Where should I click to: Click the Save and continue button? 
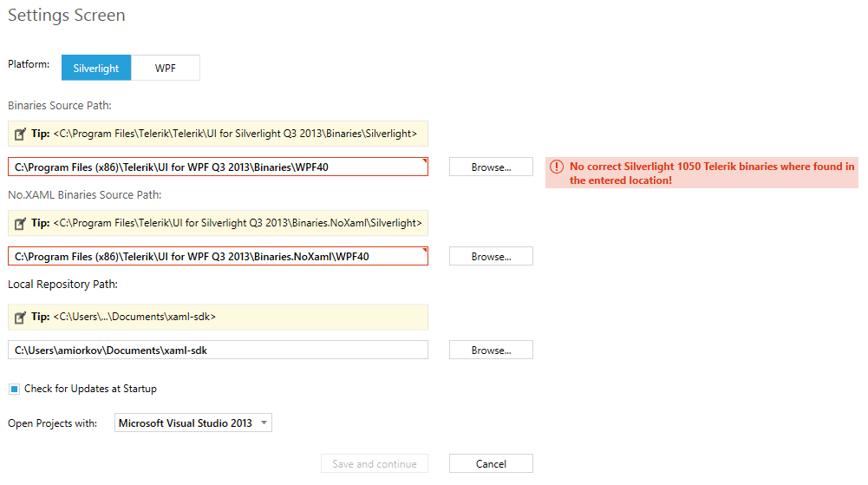[375, 464]
